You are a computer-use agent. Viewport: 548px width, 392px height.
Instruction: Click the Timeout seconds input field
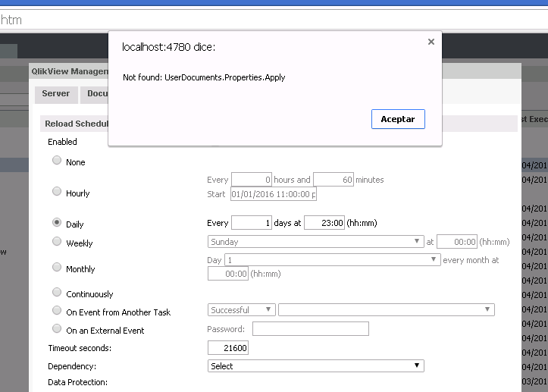228,348
